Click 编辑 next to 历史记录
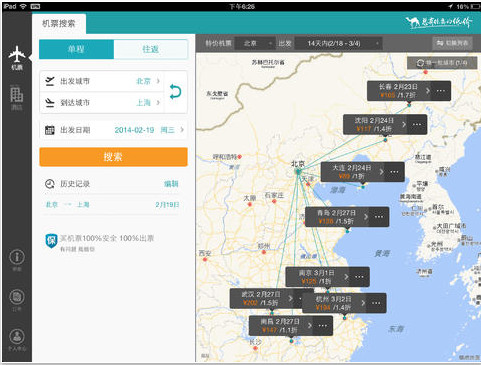 click(x=171, y=184)
